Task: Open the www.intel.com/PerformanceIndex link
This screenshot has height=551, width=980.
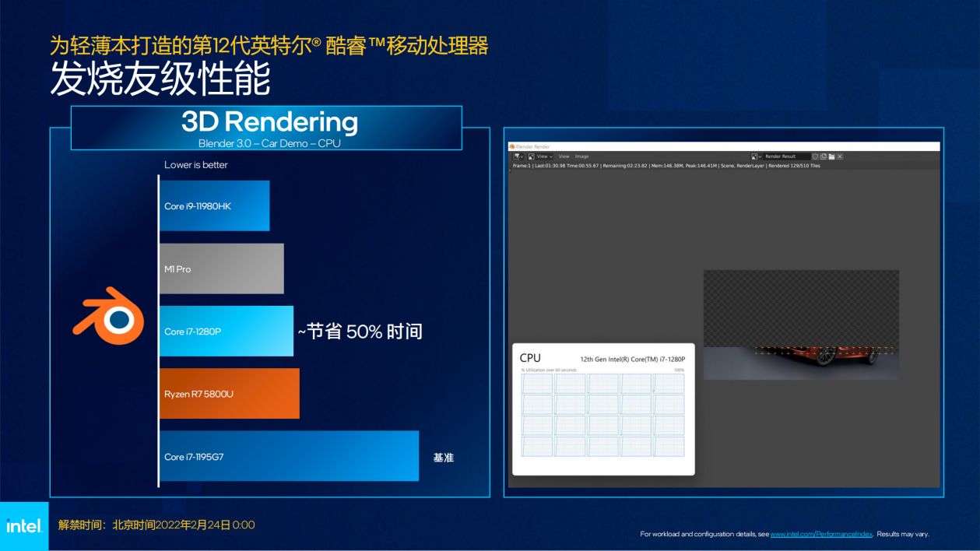Action: tap(822, 534)
